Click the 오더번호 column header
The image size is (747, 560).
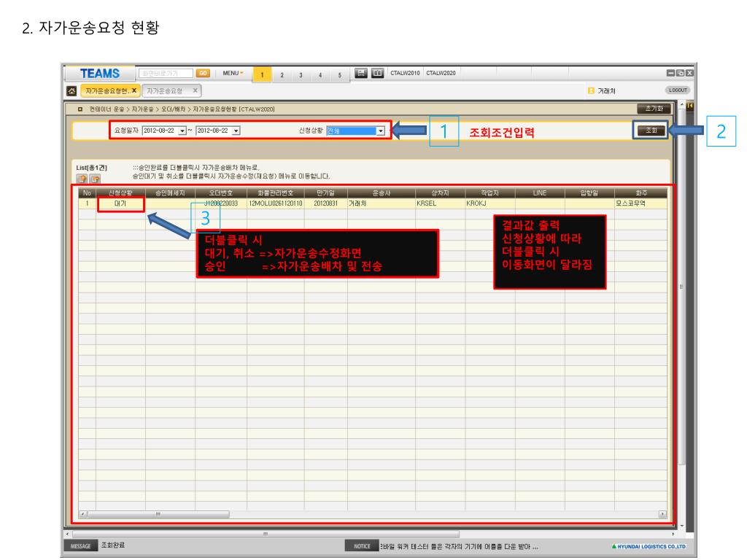click(x=220, y=192)
